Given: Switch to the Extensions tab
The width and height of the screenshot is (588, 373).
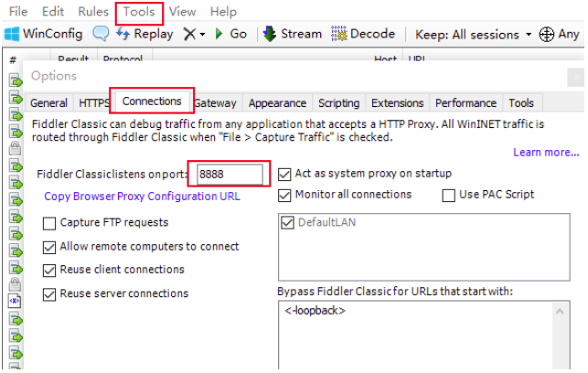Looking at the screenshot, I should click(397, 102).
